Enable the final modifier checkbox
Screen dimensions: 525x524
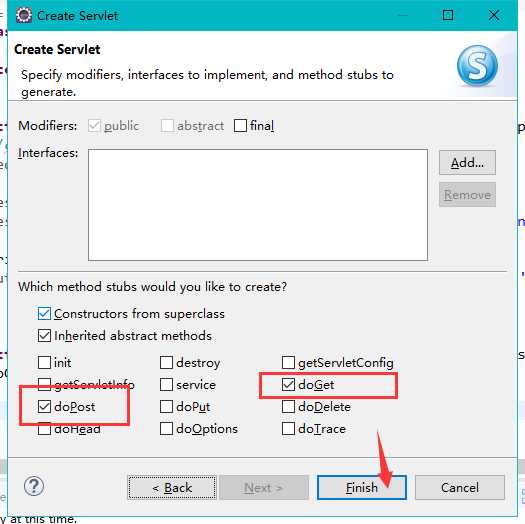point(240,126)
